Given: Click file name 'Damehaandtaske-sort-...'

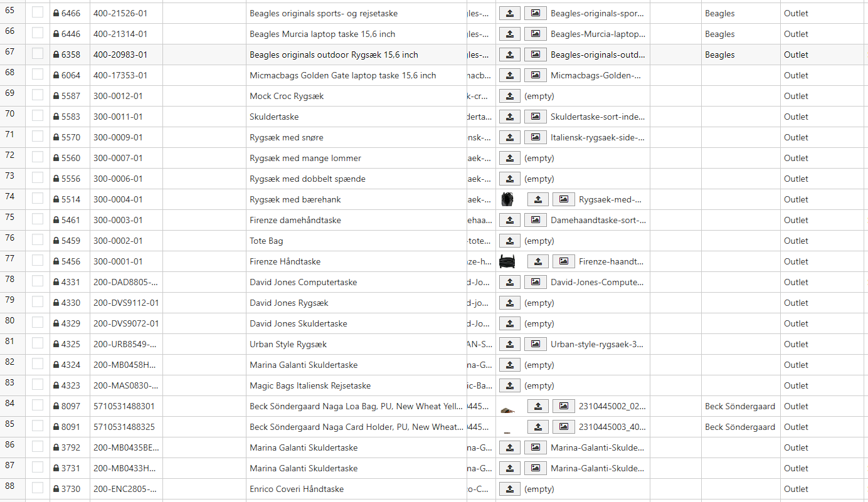Looking at the screenshot, I should pyautogui.click(x=598, y=220).
